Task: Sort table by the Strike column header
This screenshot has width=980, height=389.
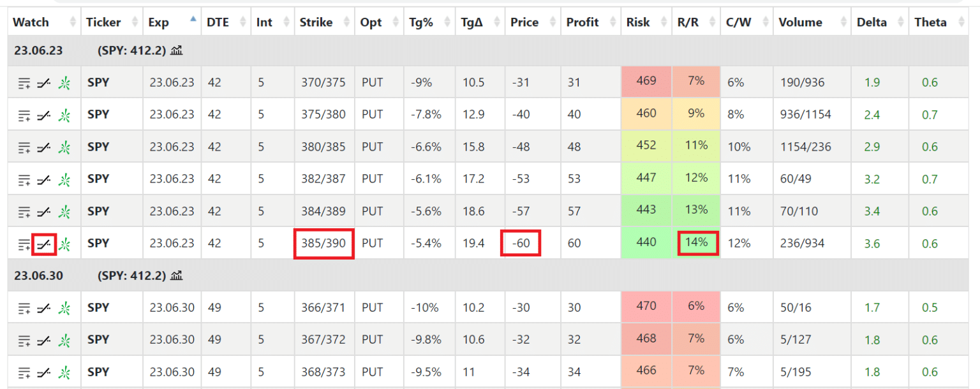Action: click(x=316, y=22)
